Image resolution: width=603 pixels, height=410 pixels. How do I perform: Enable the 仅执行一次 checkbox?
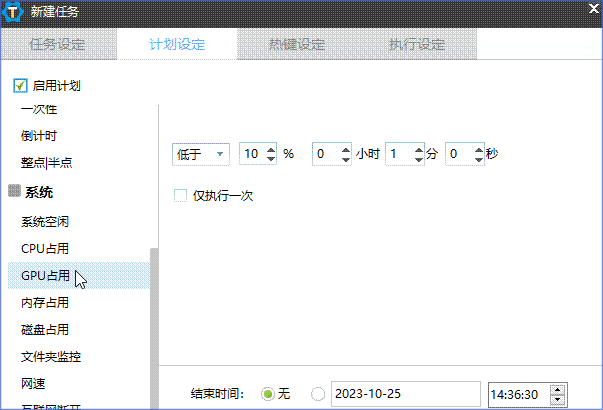tap(180, 195)
